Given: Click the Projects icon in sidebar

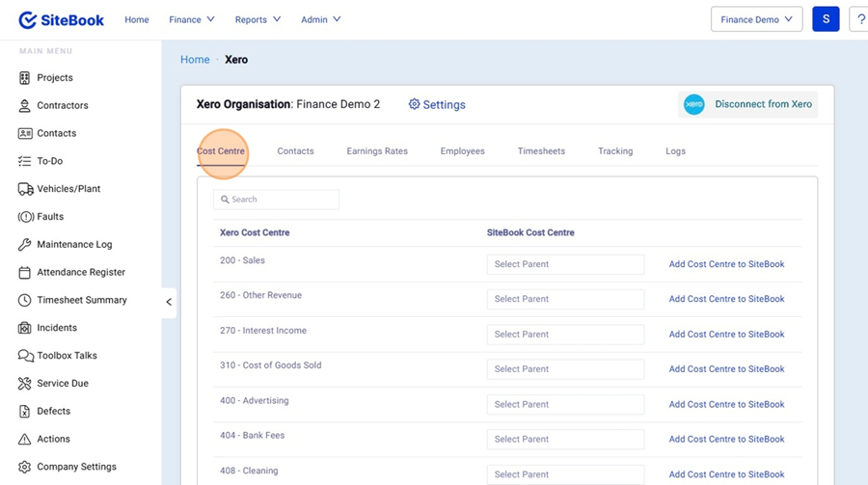Looking at the screenshot, I should (25, 78).
